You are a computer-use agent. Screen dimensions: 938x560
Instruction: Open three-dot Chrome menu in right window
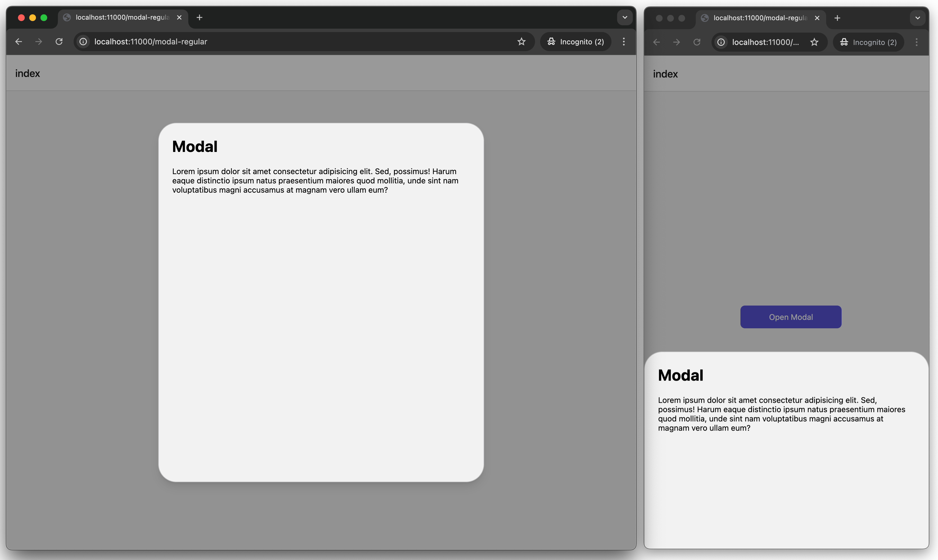[x=916, y=42]
